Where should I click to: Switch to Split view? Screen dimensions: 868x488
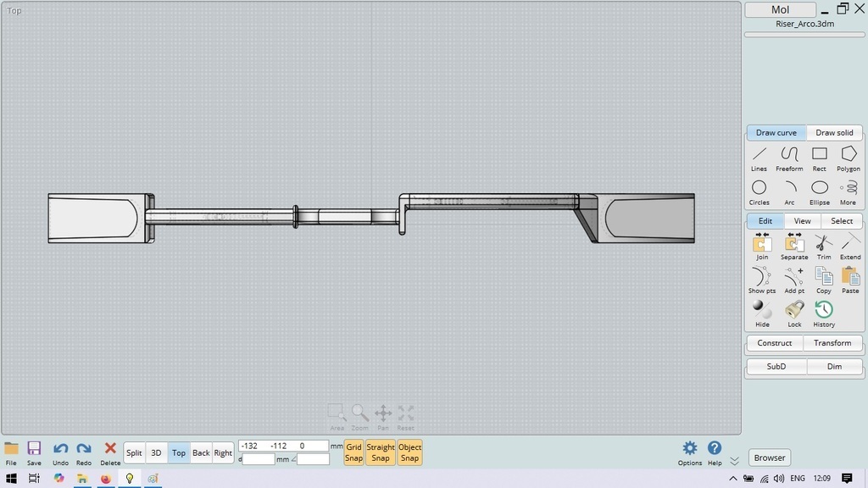[x=134, y=452]
